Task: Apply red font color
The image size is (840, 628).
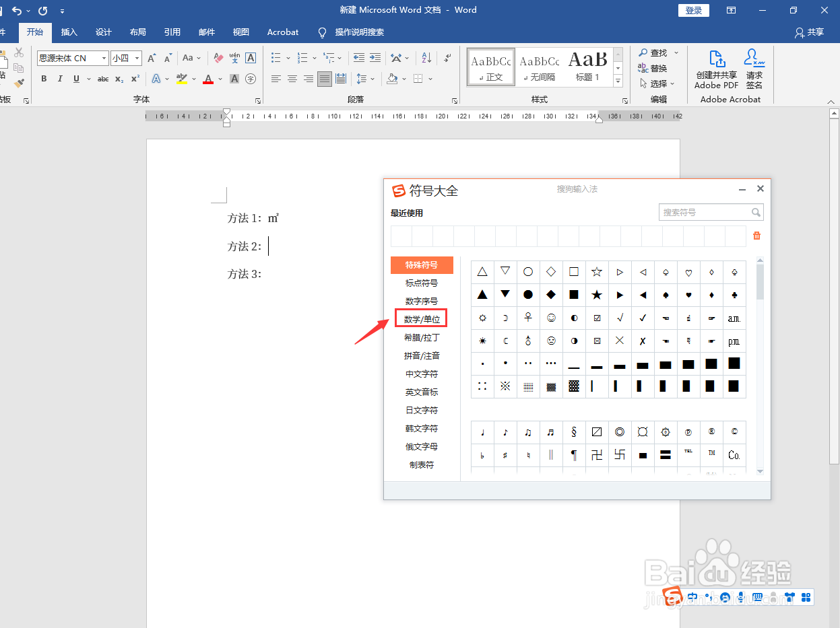Action: click(x=208, y=79)
